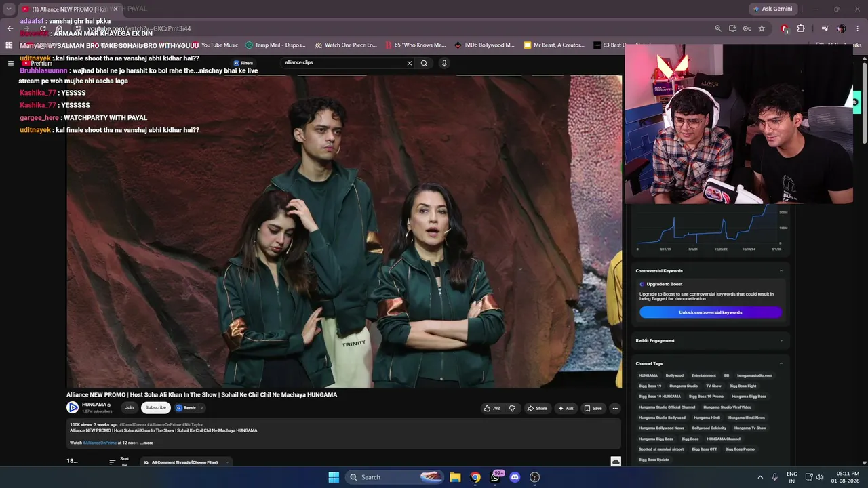Open the YouTube Music bookmark
The image size is (868, 488).
pyautogui.click(x=214, y=45)
